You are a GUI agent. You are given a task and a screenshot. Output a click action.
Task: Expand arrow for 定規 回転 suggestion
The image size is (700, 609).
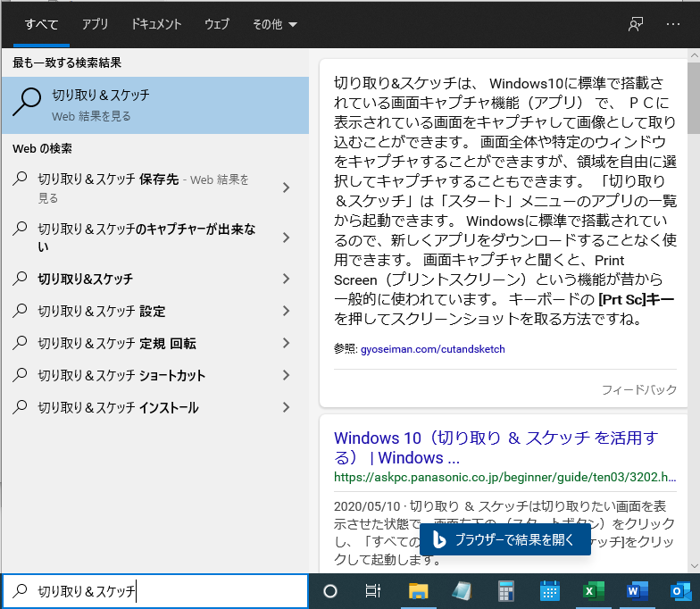pyautogui.click(x=287, y=343)
